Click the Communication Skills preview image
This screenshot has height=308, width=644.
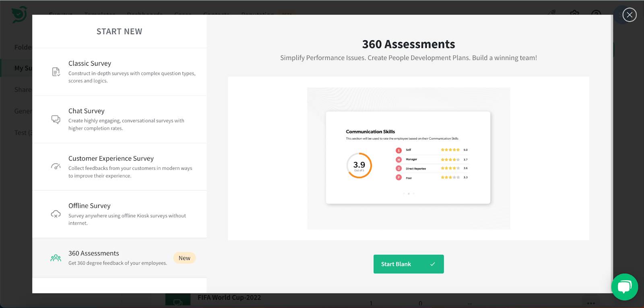point(409,159)
